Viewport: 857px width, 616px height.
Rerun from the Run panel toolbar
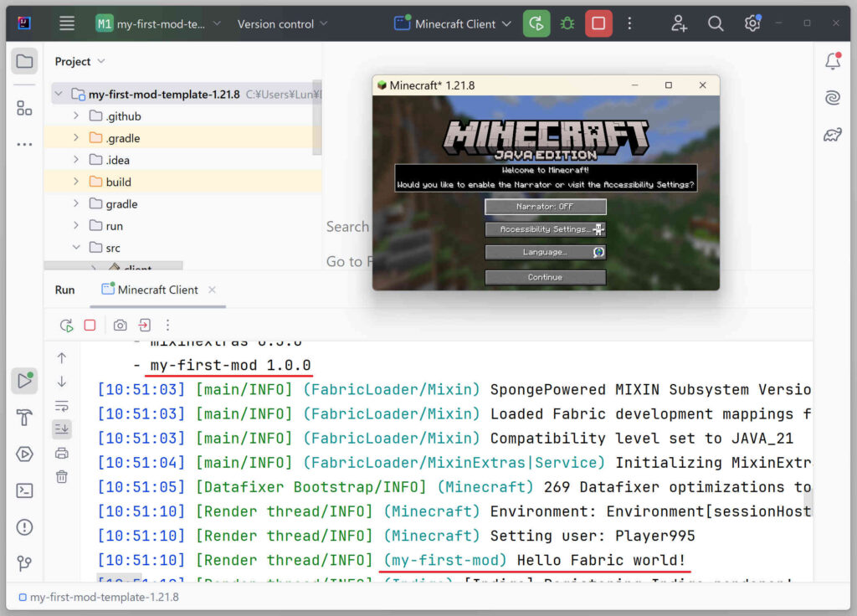pyautogui.click(x=67, y=326)
